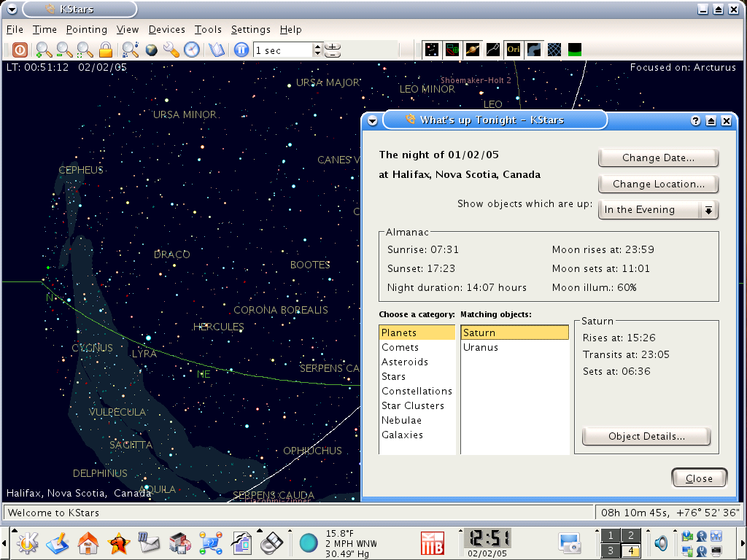The width and height of the screenshot is (747, 560).
Task: Click the Object Details button
Action: (x=646, y=436)
